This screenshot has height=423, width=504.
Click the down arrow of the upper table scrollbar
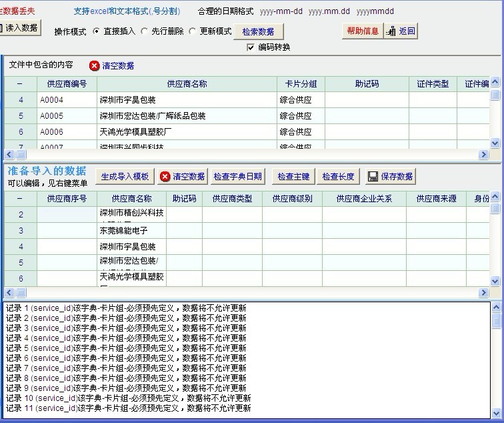pyautogui.click(x=495, y=143)
